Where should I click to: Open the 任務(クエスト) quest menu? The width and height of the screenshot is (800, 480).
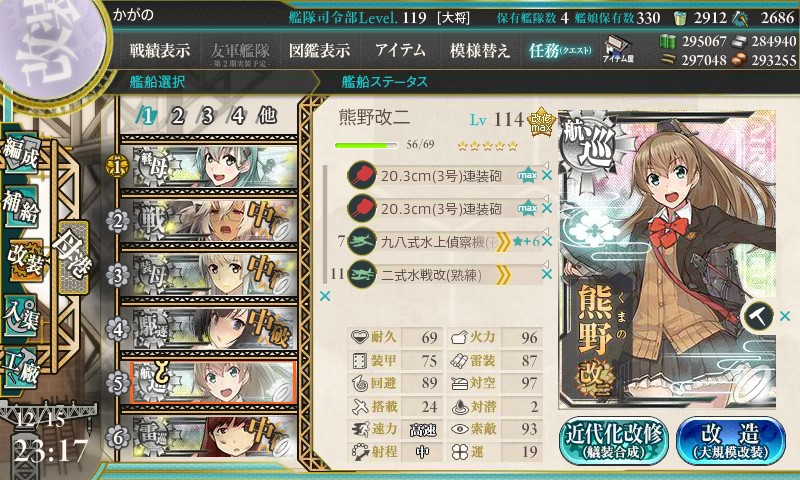point(560,50)
